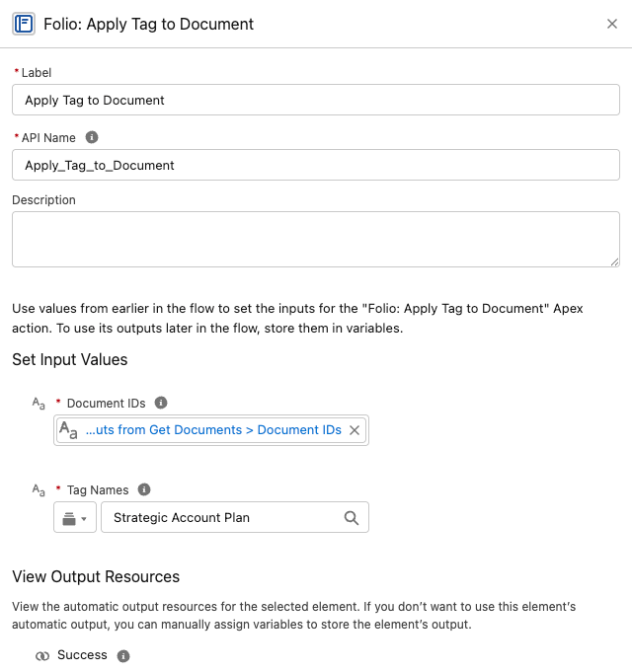Click the View Output Resources heading
Screen dimensions: 632x672
click(96, 576)
